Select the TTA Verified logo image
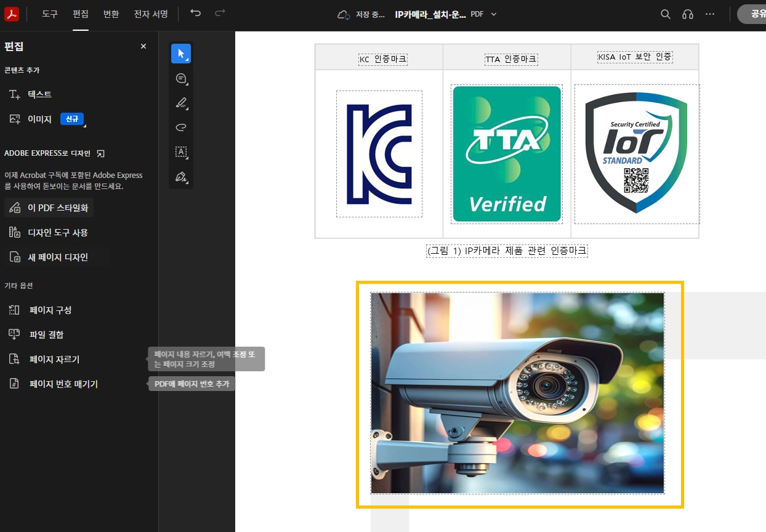Screen dimensions: 766x532 pos(507,154)
